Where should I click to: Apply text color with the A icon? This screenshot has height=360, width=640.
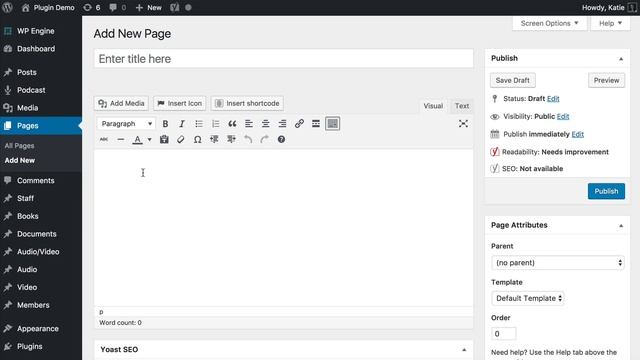[x=138, y=140]
